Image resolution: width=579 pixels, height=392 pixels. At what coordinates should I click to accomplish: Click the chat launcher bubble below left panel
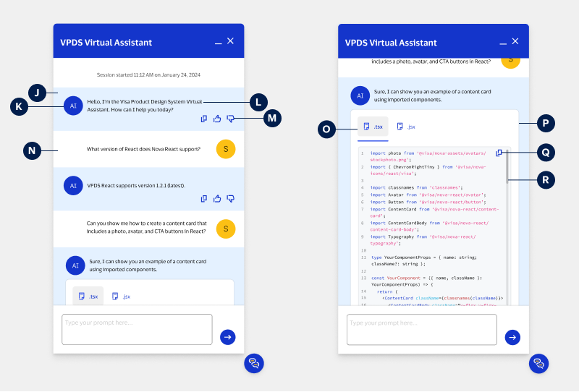pos(254,364)
